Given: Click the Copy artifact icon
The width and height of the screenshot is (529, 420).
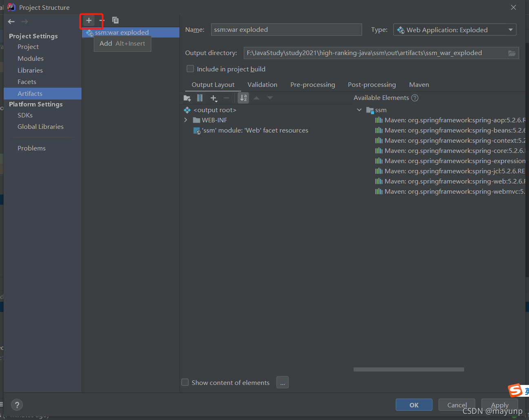Looking at the screenshot, I should pyautogui.click(x=115, y=20).
